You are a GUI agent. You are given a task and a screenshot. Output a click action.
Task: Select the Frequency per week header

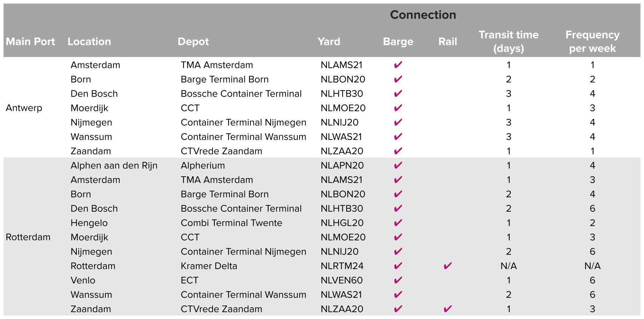tap(592, 41)
